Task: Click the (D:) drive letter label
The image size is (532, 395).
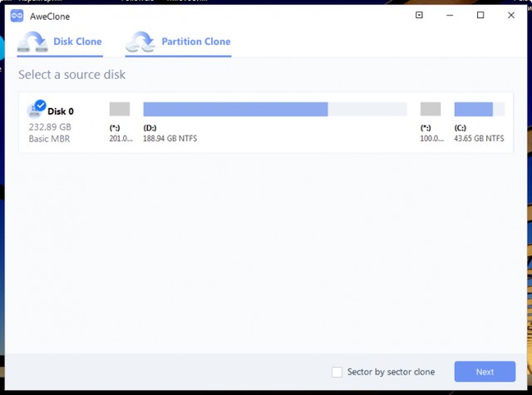Action: tap(150, 127)
